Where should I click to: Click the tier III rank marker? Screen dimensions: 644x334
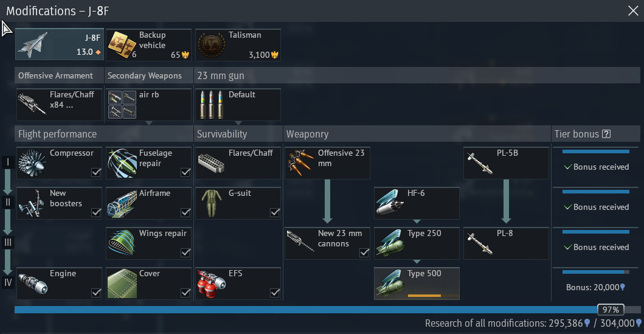(8, 242)
